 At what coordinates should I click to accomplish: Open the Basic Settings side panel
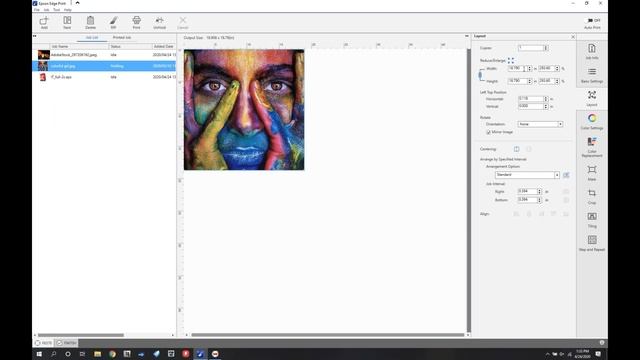592,75
